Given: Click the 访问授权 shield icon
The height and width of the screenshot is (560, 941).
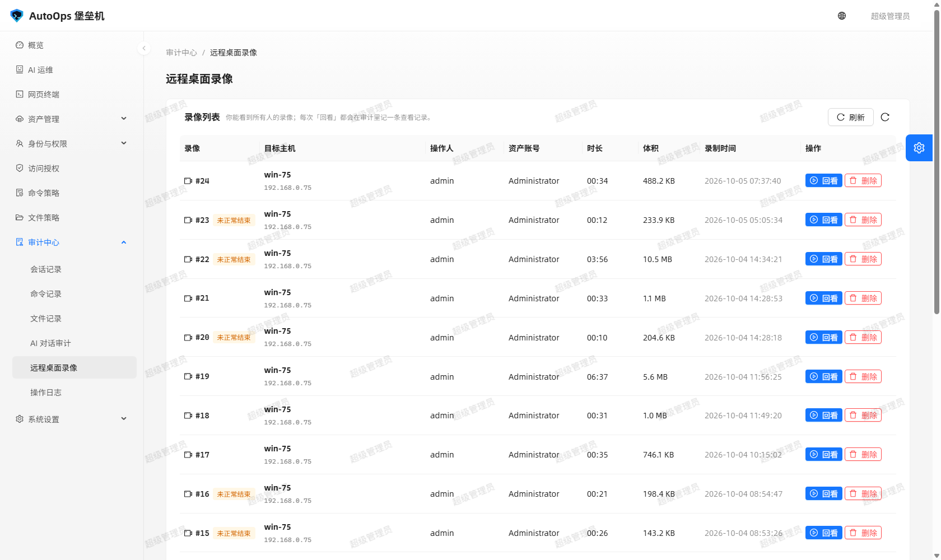Looking at the screenshot, I should coord(20,168).
